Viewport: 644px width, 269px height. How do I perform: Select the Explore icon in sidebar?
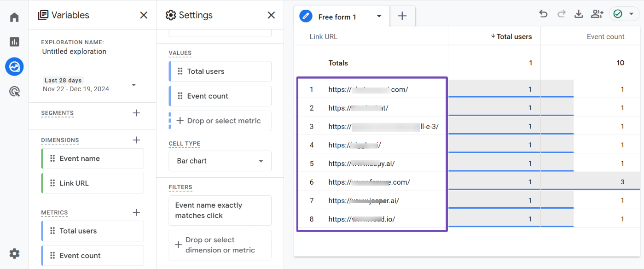[14, 67]
